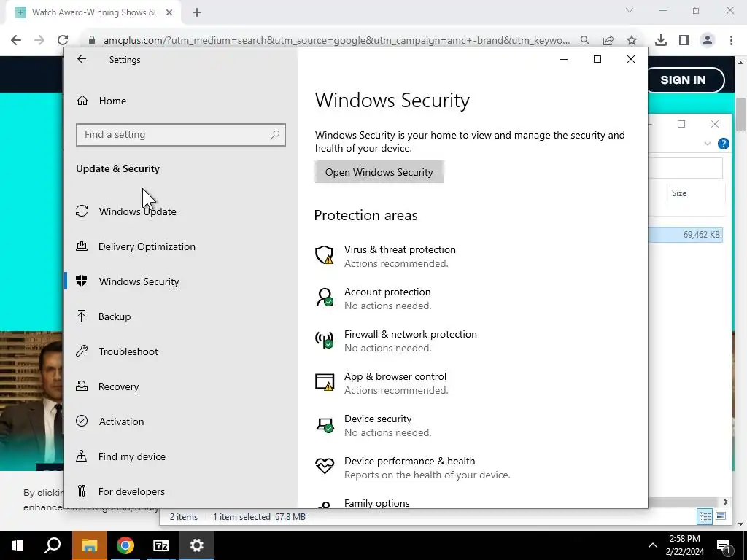Click the Account protection person icon

click(325, 297)
